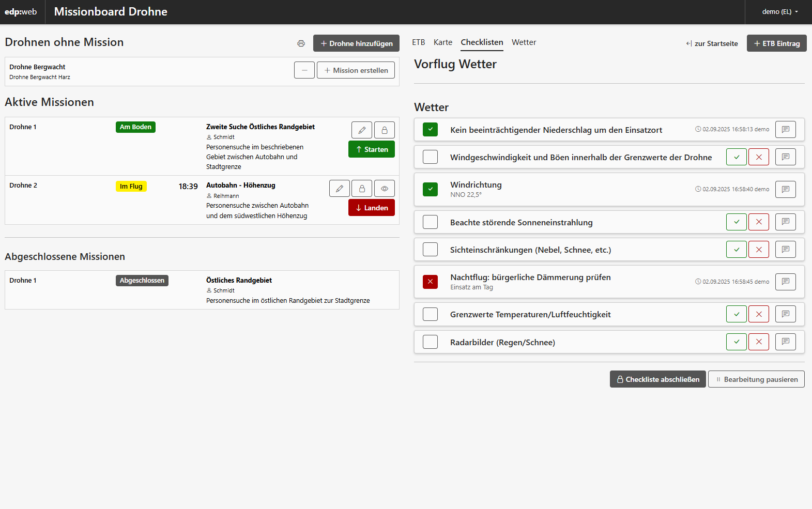Click the printer icon beside Drohne hinzufügen
This screenshot has height=509, width=812.
point(301,43)
